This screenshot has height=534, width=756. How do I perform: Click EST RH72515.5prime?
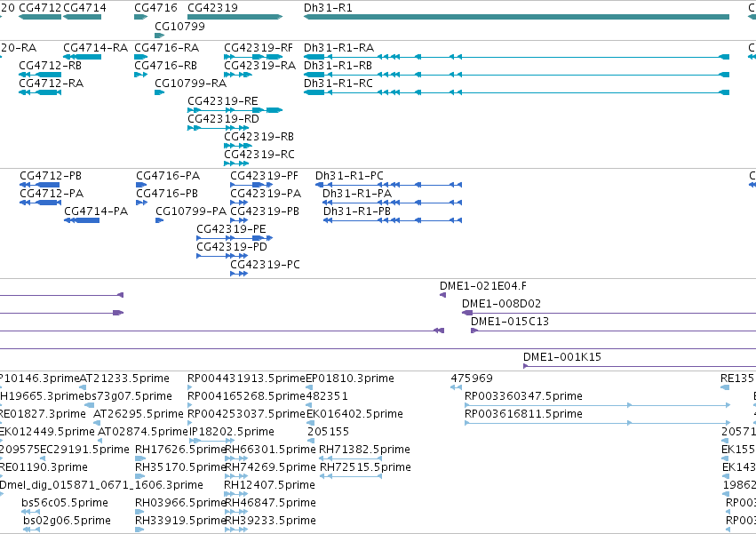point(365,467)
